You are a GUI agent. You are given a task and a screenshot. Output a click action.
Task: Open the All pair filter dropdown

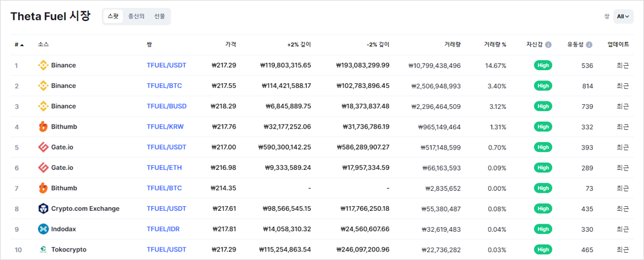623,16
